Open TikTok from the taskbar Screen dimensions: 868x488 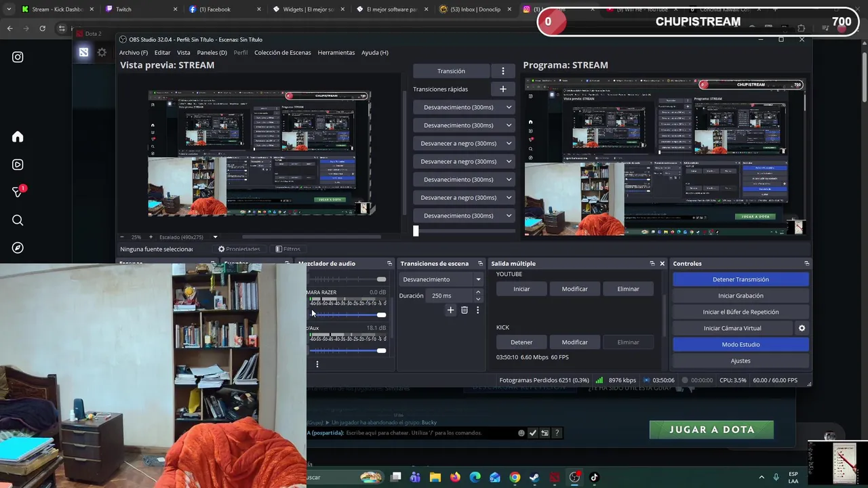(594, 477)
